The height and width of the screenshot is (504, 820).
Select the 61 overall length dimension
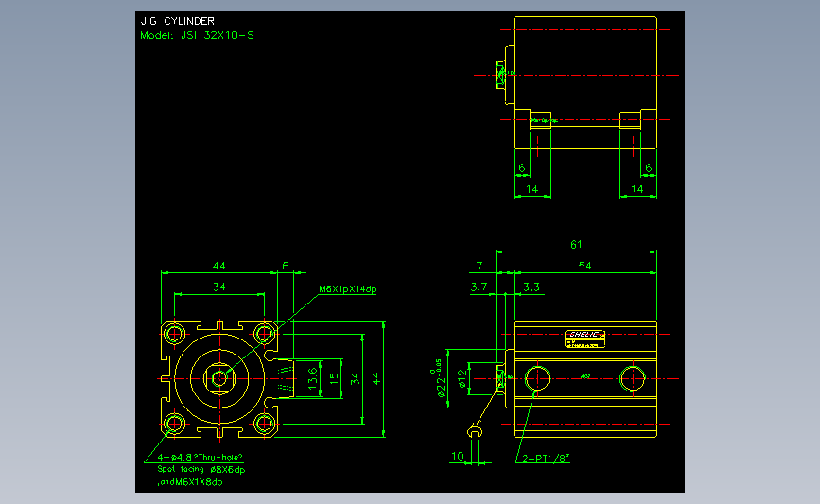click(x=576, y=244)
